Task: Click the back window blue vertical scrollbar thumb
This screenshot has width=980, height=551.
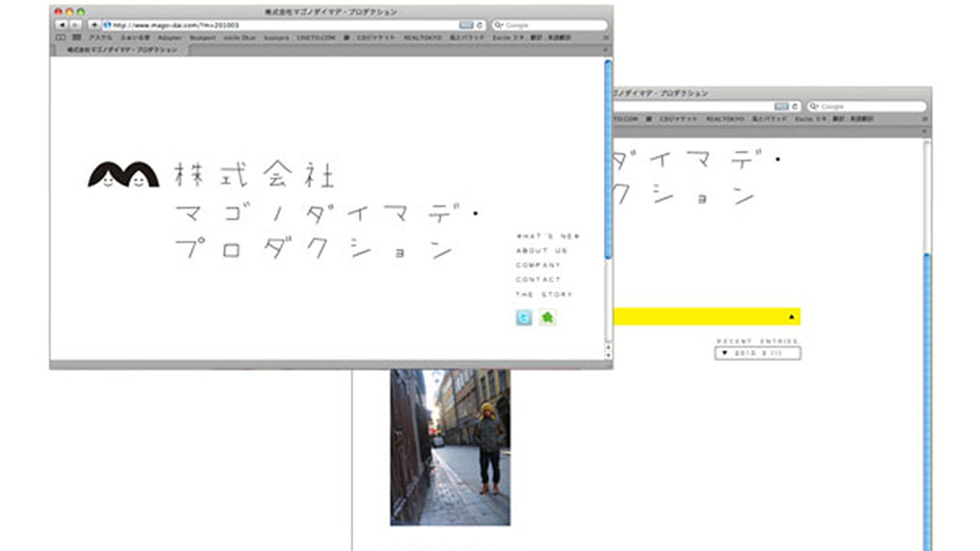Action: 927,401
